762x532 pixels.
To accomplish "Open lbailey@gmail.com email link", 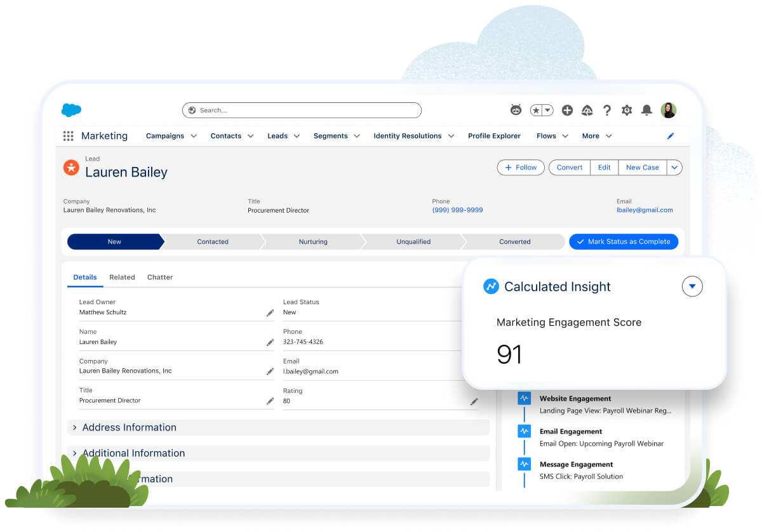I will click(645, 209).
